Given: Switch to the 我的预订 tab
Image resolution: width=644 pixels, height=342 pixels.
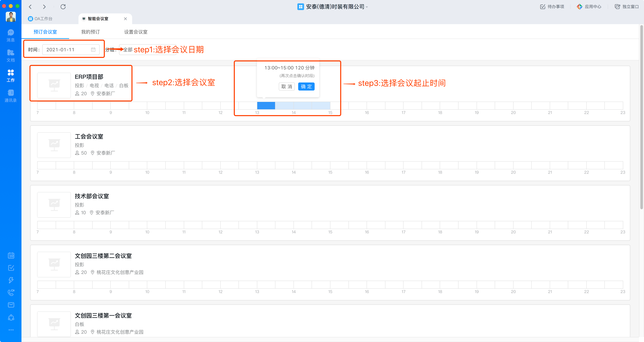Looking at the screenshot, I should click(x=90, y=32).
